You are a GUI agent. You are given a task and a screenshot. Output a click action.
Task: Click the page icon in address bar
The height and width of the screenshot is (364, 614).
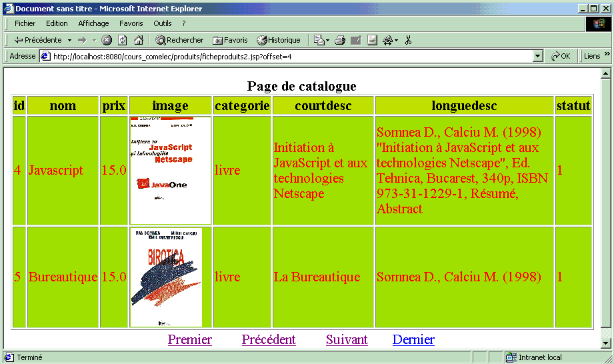click(46, 57)
